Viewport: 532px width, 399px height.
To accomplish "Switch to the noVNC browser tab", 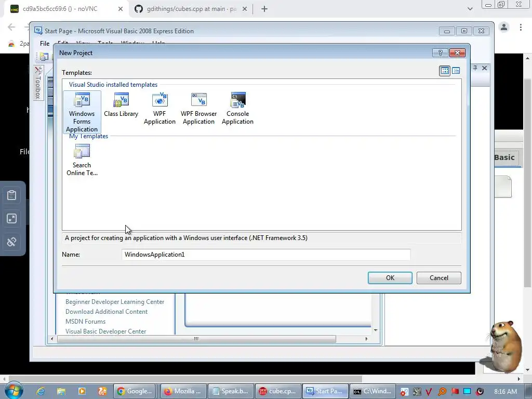I will [x=64, y=9].
